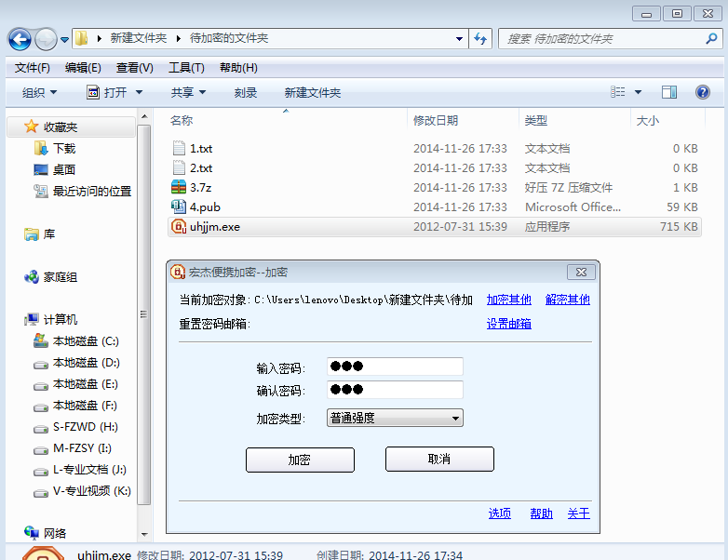Sort files by the 名称 column
The height and width of the screenshot is (560, 728).
182,121
